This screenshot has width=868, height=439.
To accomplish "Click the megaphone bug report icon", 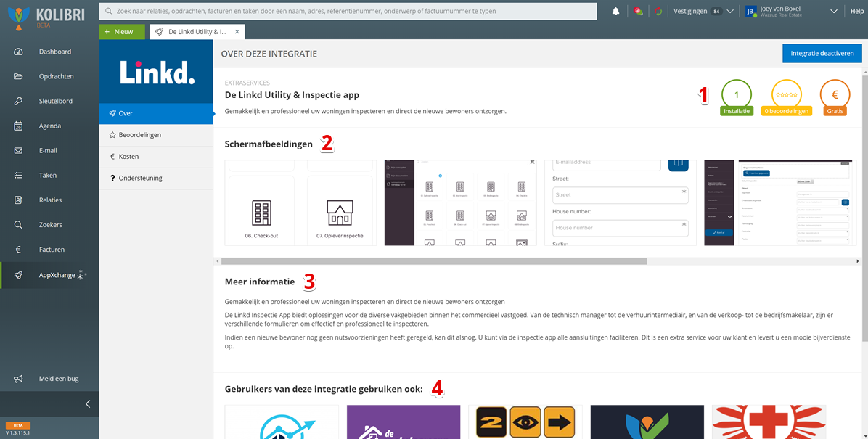I will 18,379.
